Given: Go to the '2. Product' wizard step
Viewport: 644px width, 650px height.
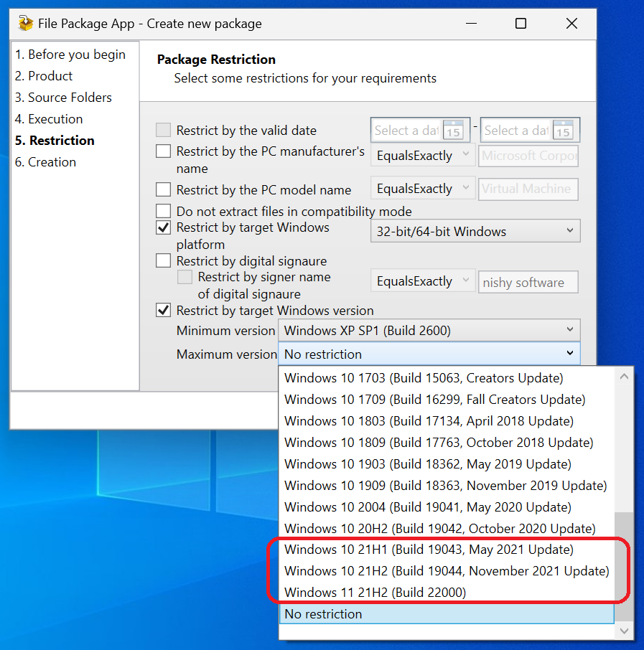Looking at the screenshot, I should pyautogui.click(x=43, y=75).
